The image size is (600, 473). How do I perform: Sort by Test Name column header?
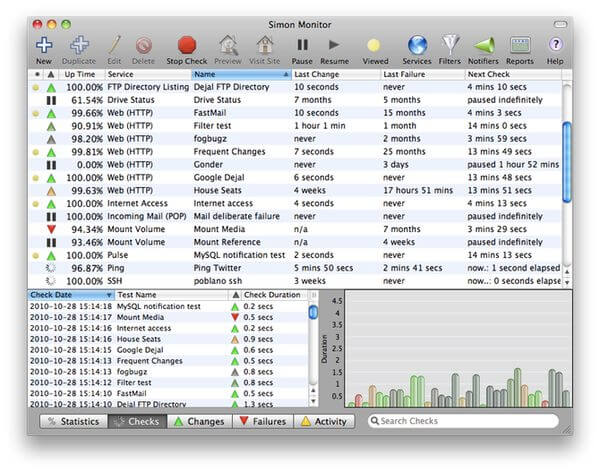(x=171, y=295)
